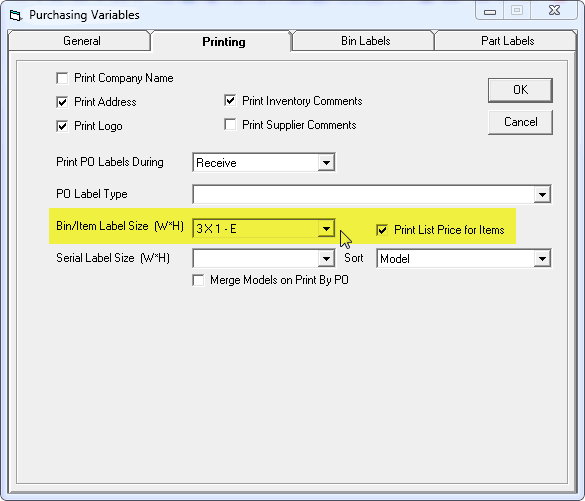Image resolution: width=585 pixels, height=501 pixels.
Task: Open the Print PO Labels During dropdown
Action: 326,163
